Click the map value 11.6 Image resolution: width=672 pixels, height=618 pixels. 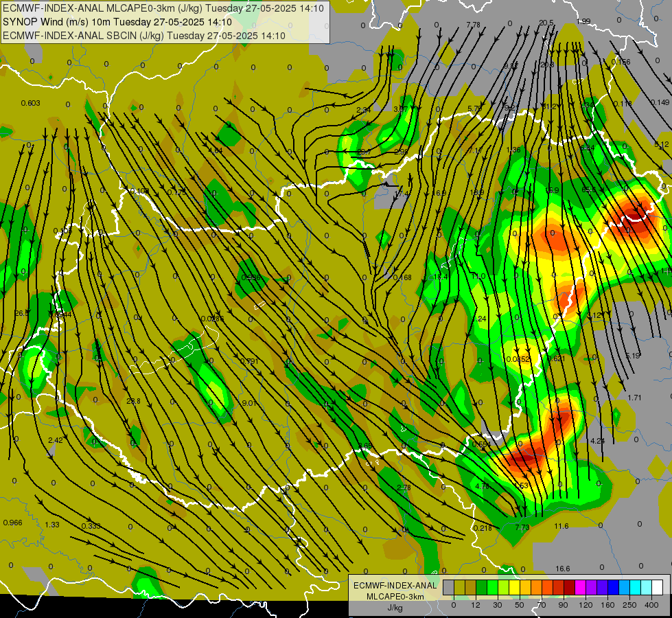[x=561, y=526]
